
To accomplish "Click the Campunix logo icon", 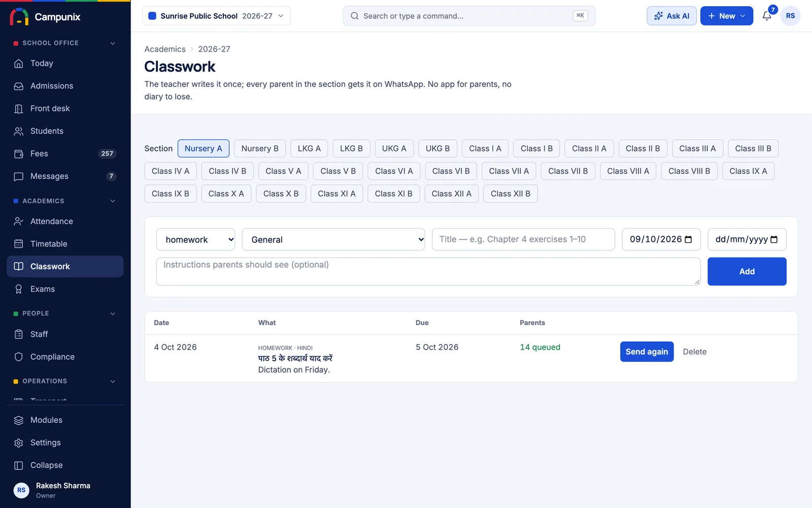I will [x=19, y=17].
